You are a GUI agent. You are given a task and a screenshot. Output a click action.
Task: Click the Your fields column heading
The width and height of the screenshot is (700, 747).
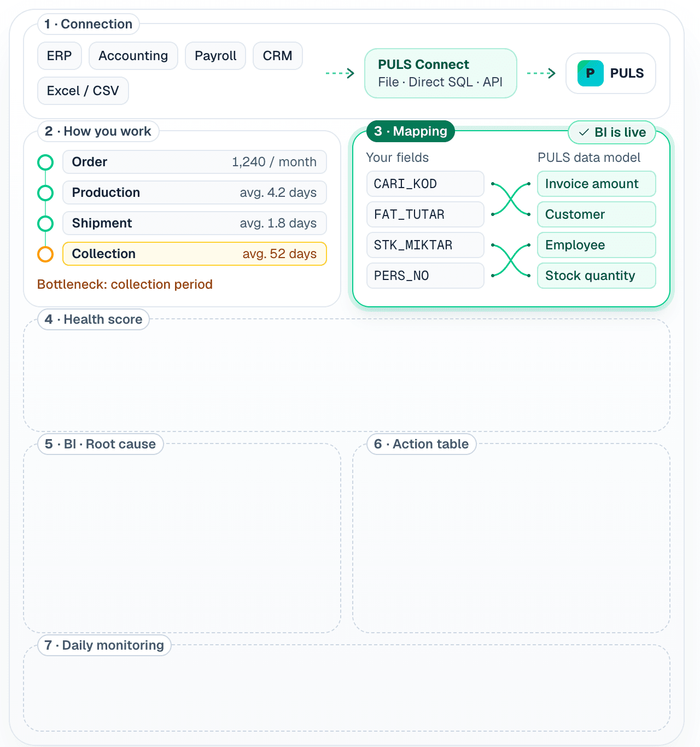point(398,157)
